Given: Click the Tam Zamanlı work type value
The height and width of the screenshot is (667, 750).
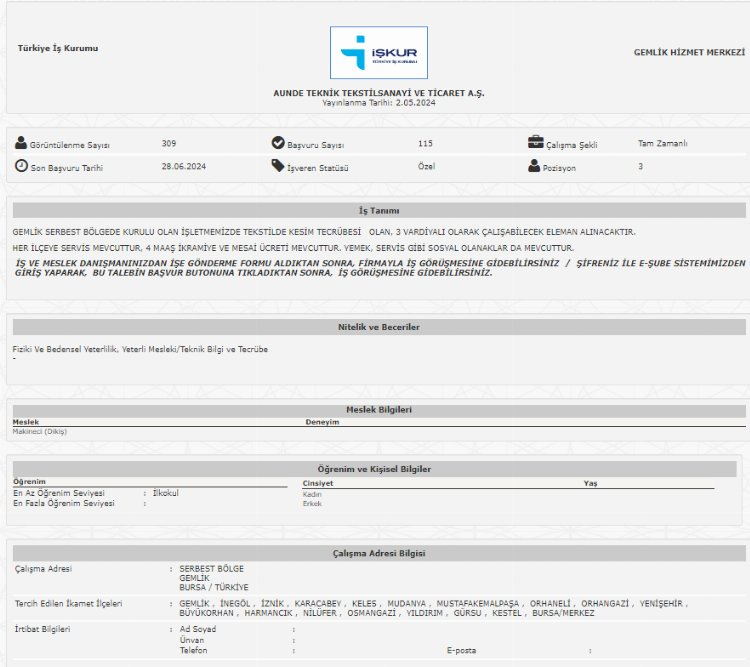Looking at the screenshot, I should pos(662,143).
